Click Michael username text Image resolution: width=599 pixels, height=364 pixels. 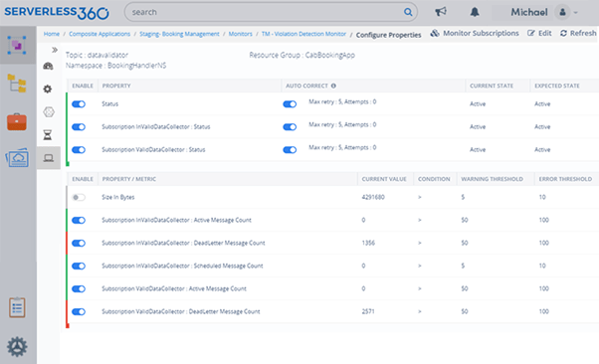point(529,12)
